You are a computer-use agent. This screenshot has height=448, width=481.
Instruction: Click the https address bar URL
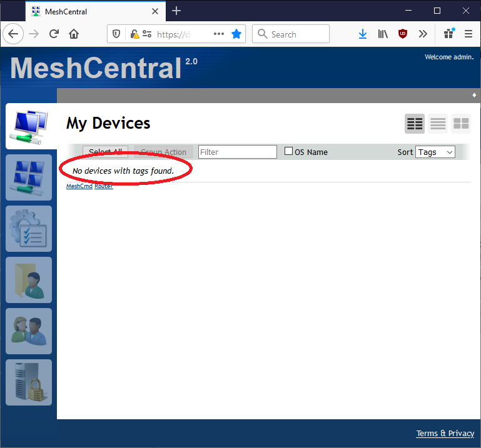tap(174, 34)
